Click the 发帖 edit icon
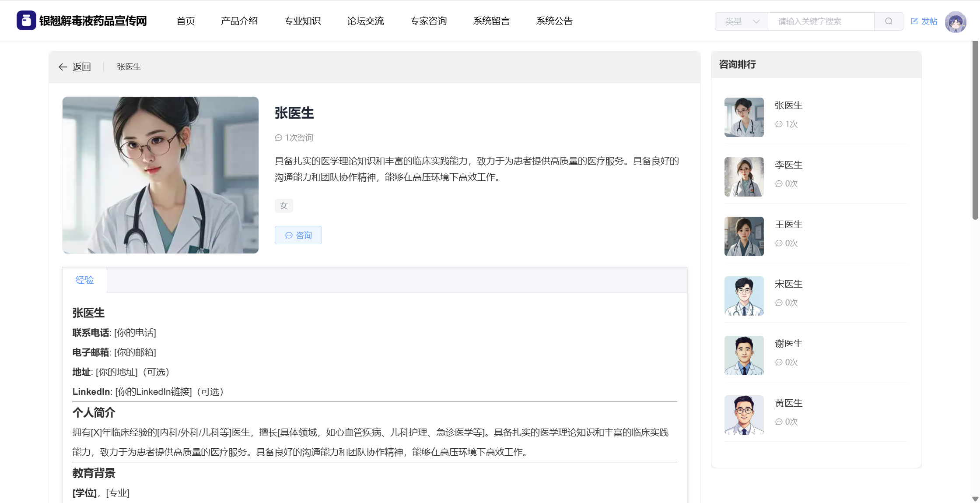The width and height of the screenshot is (980, 503). tap(914, 21)
